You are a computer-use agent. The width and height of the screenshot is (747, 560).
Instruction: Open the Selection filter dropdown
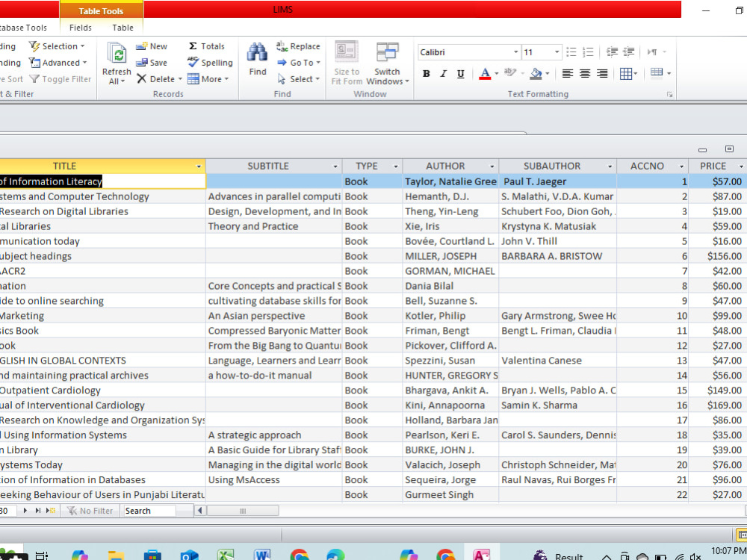(57, 46)
